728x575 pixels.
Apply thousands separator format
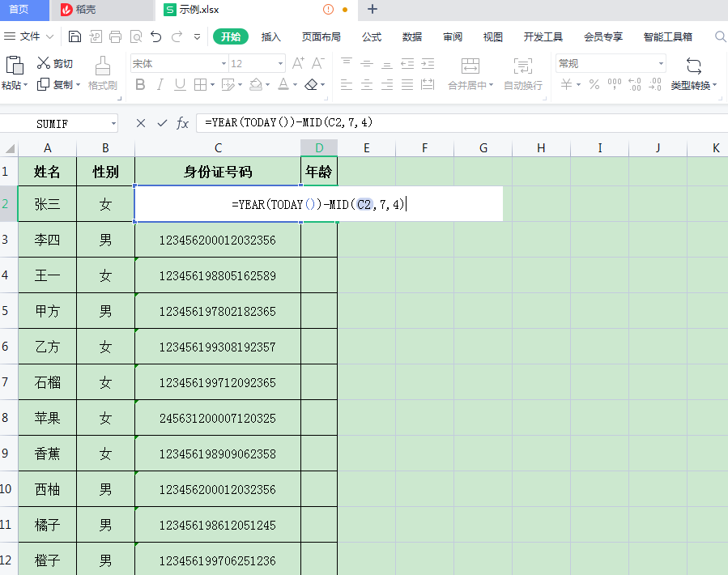pos(615,84)
